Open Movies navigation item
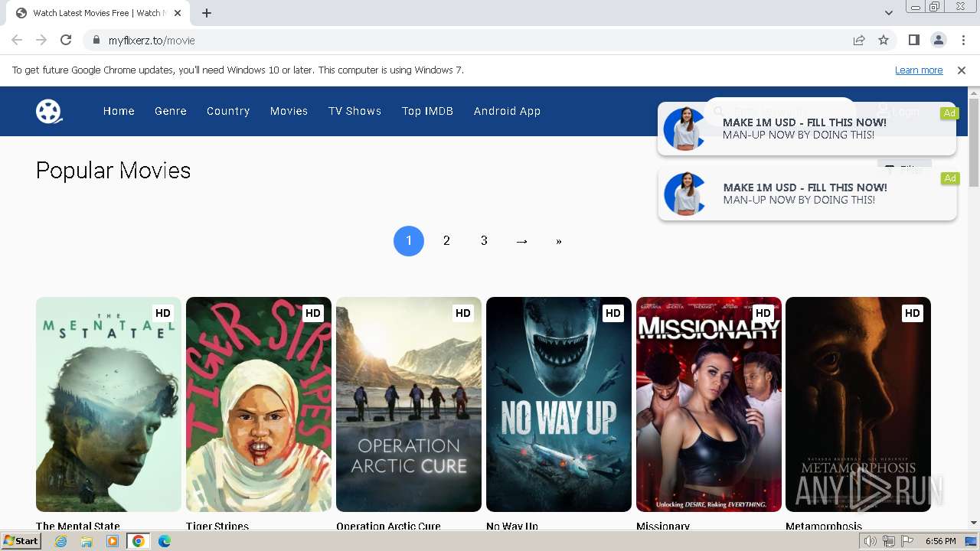 pyautogui.click(x=289, y=111)
